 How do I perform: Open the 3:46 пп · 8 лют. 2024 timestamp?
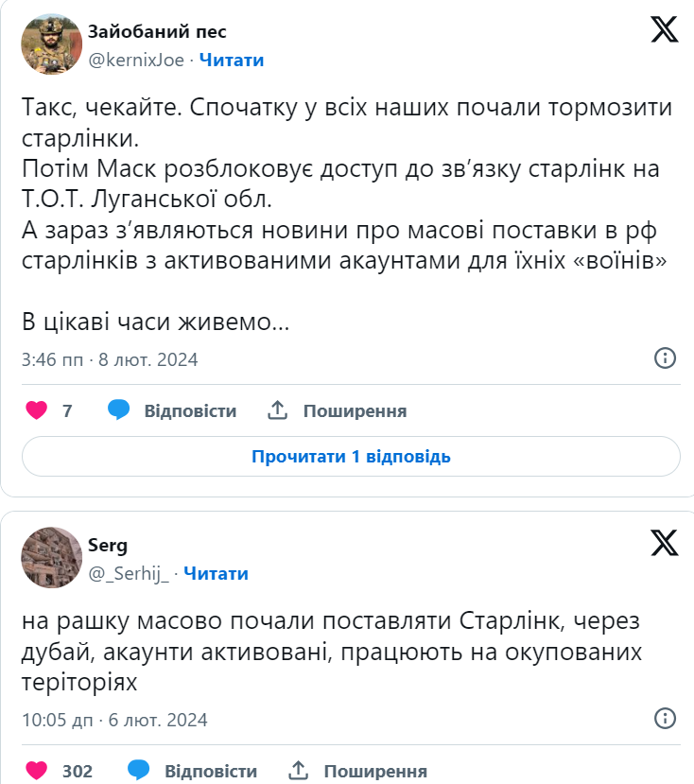point(110,359)
